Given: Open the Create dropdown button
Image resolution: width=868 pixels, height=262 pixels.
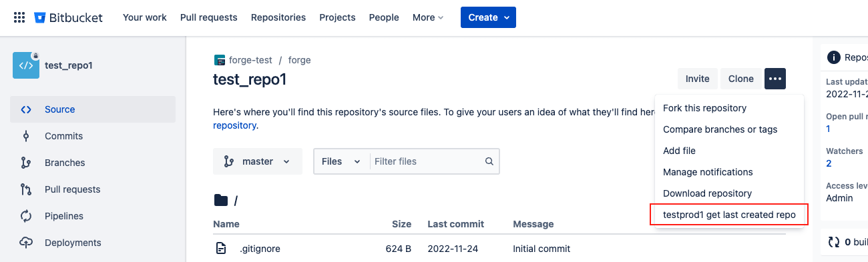Looking at the screenshot, I should click(x=488, y=17).
